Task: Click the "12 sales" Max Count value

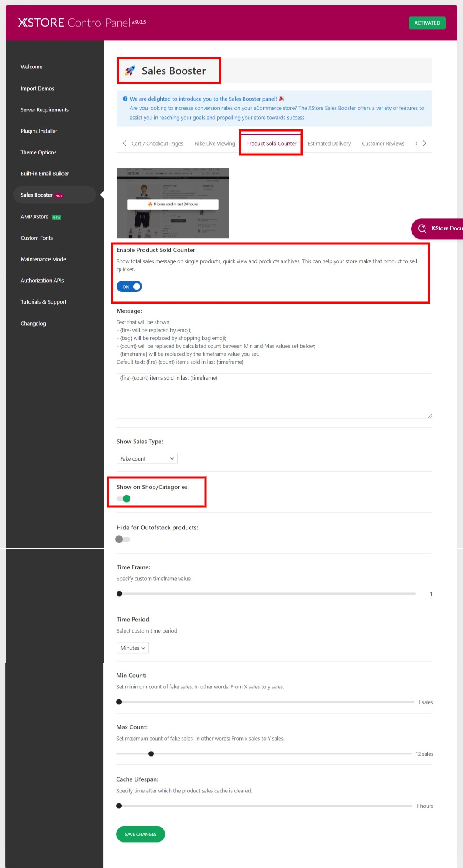Action: coord(424,754)
